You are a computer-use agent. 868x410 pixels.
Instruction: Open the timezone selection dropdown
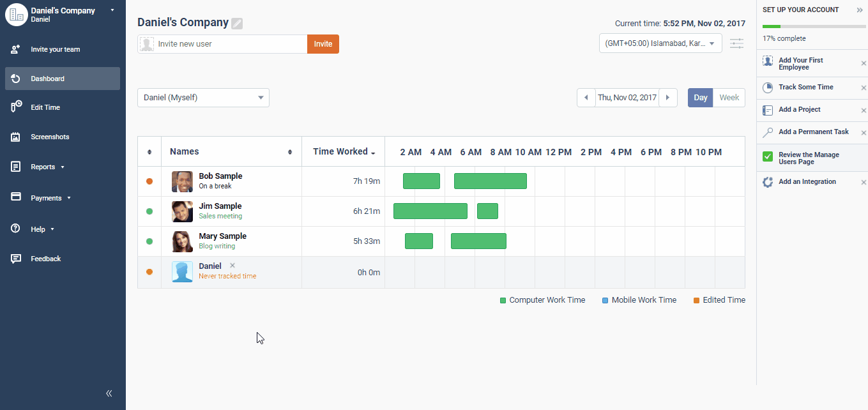click(660, 43)
